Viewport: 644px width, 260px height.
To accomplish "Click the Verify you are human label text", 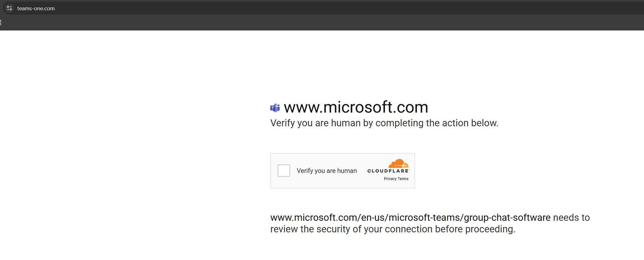I will tap(327, 171).
